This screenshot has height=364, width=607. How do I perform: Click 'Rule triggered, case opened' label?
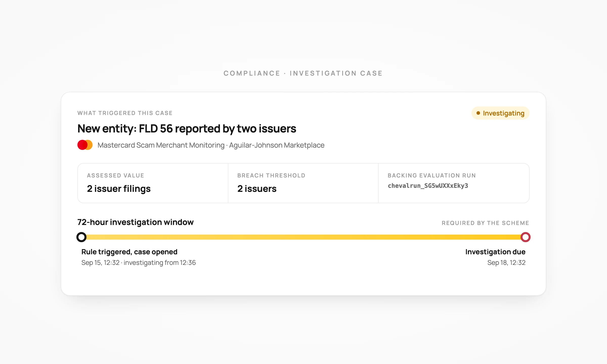(129, 252)
